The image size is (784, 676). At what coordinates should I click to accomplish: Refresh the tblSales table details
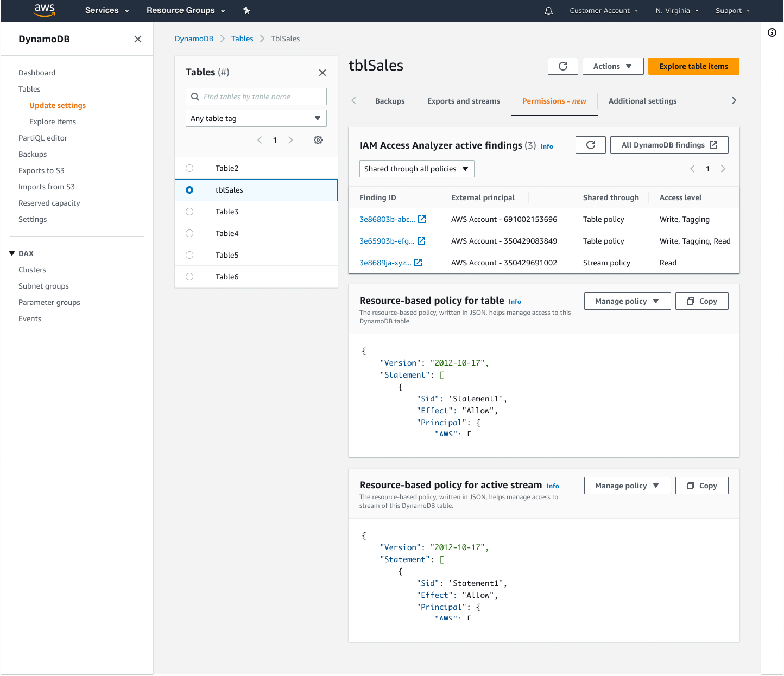click(x=562, y=66)
